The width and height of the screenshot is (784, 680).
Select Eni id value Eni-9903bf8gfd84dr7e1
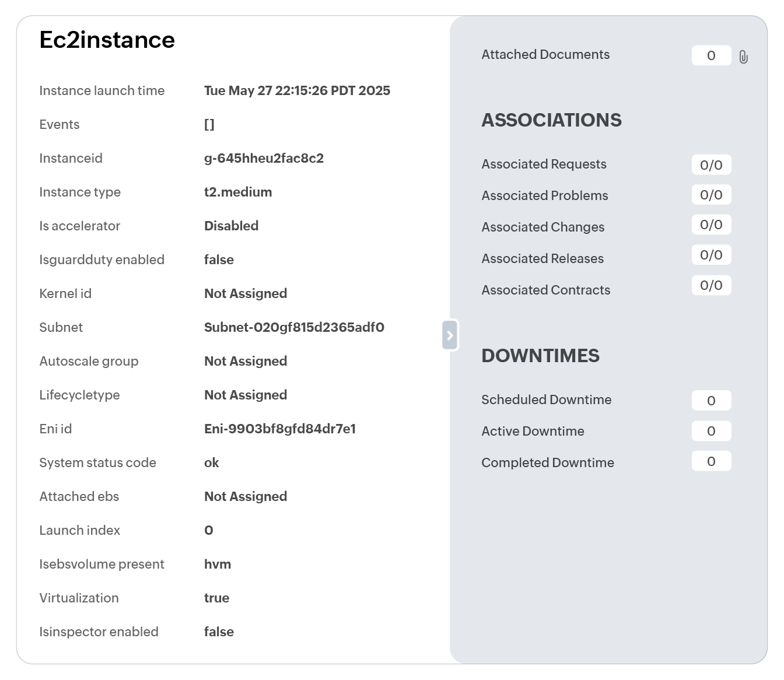point(280,429)
